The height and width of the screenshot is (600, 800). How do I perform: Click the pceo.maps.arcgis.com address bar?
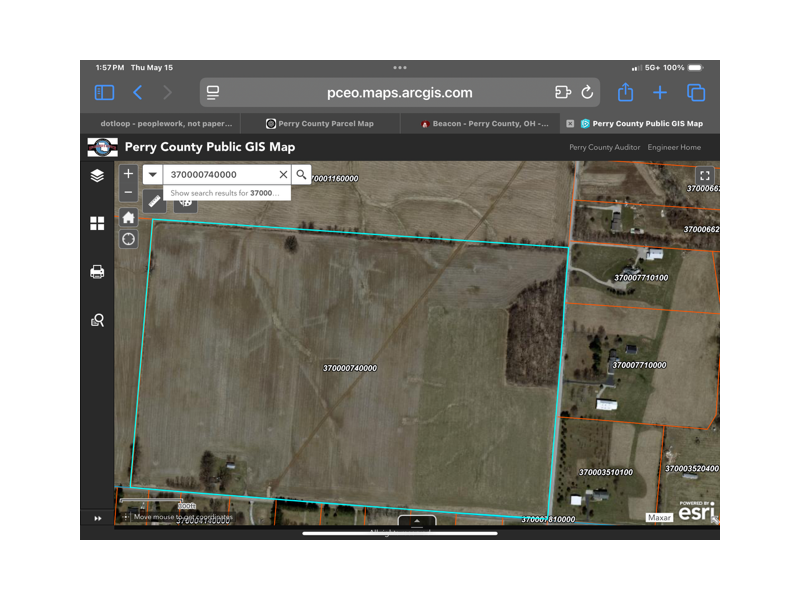[399, 92]
